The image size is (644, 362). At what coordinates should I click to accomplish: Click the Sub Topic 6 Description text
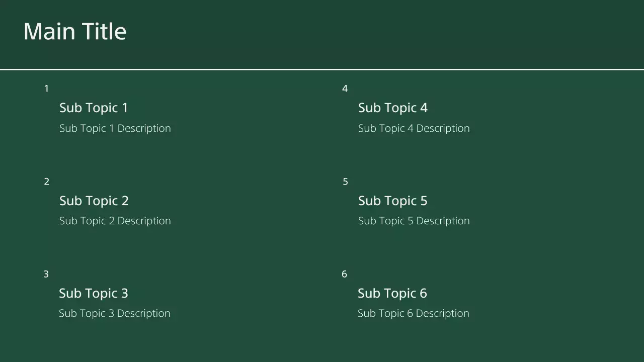point(413,313)
